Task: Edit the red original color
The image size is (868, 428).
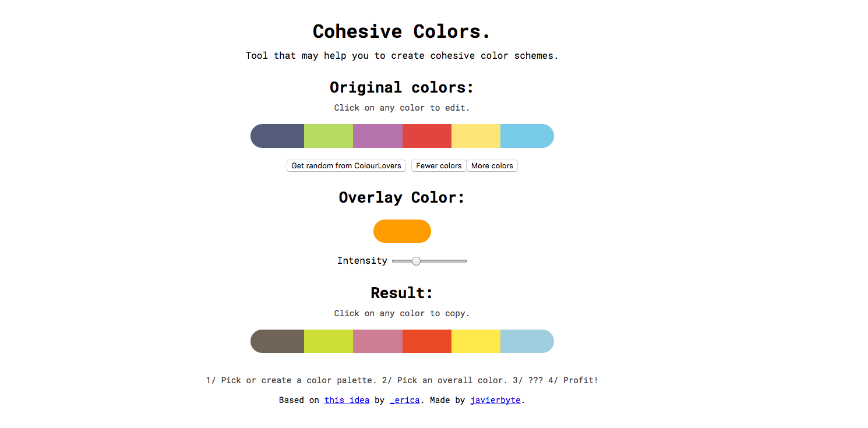Action: [427, 136]
